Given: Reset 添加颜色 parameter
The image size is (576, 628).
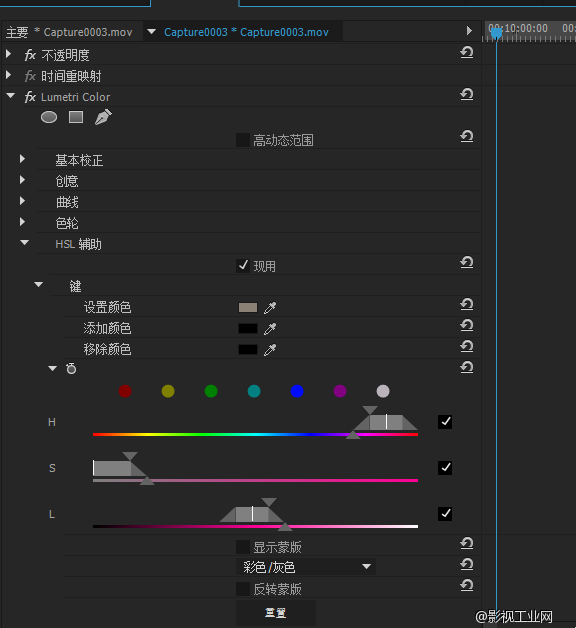Looking at the screenshot, I should pos(467,325).
